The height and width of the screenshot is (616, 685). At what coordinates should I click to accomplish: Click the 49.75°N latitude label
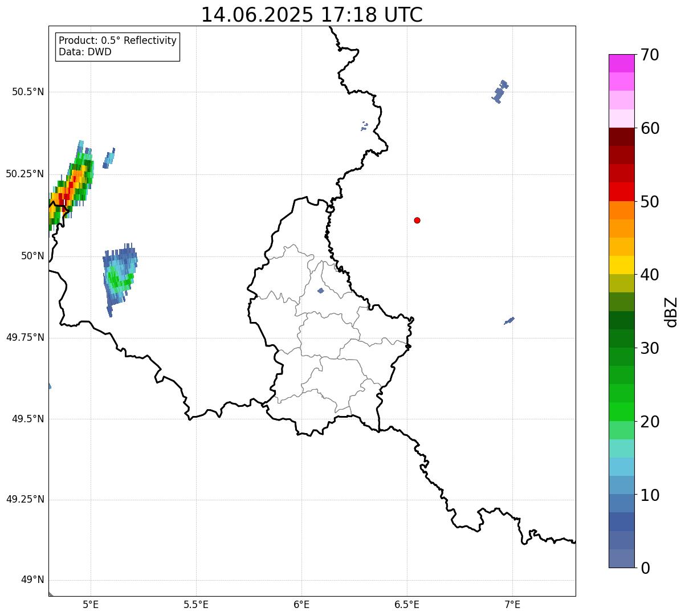25,337
